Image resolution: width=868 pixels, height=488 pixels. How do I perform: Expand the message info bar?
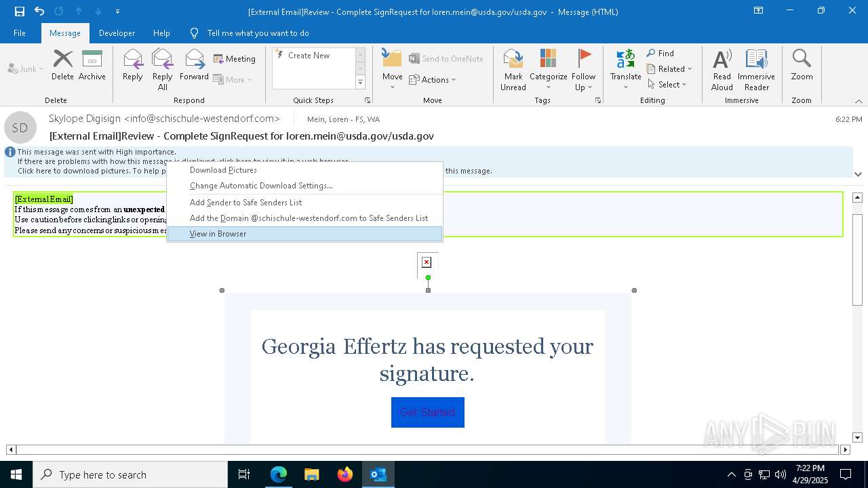pos(858,174)
